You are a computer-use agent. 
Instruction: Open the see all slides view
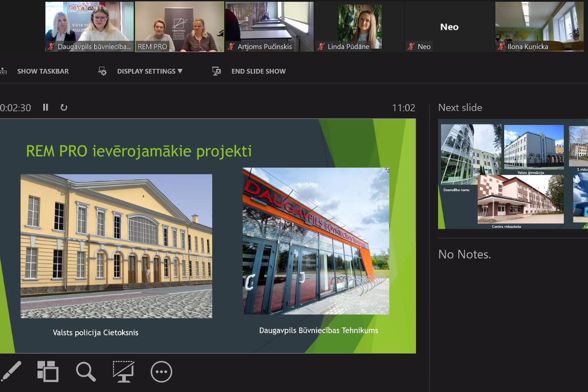[x=48, y=371]
